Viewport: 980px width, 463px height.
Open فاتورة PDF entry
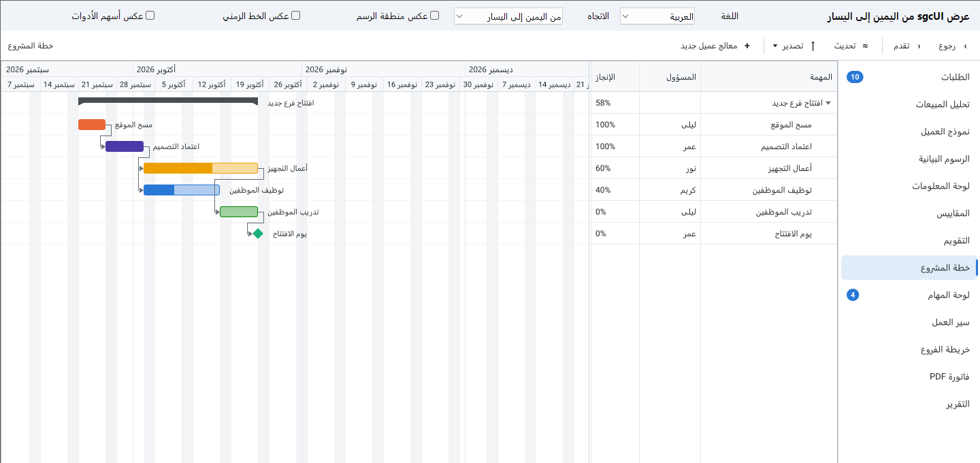point(909,377)
